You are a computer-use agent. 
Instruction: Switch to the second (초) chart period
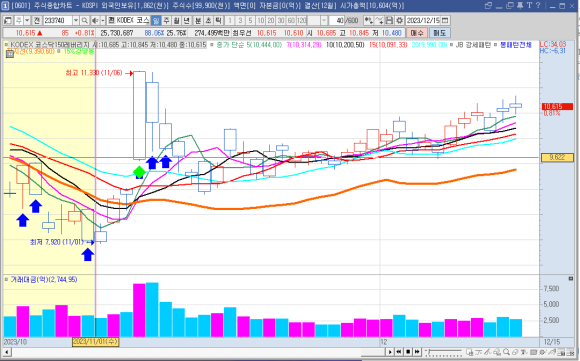coord(208,20)
